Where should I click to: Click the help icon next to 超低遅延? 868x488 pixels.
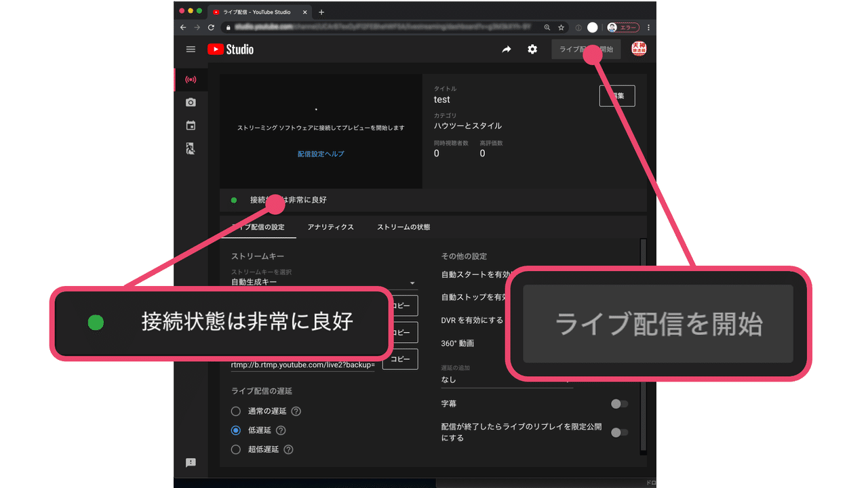[288, 449]
